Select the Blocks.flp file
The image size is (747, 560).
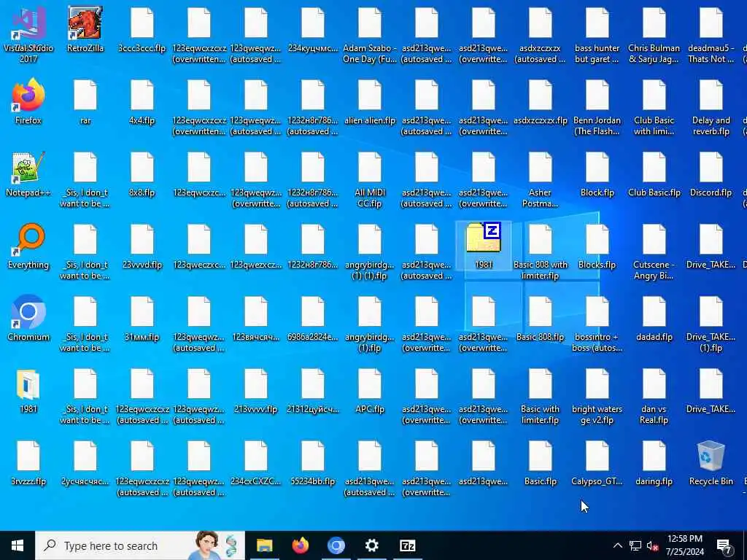coord(597,246)
